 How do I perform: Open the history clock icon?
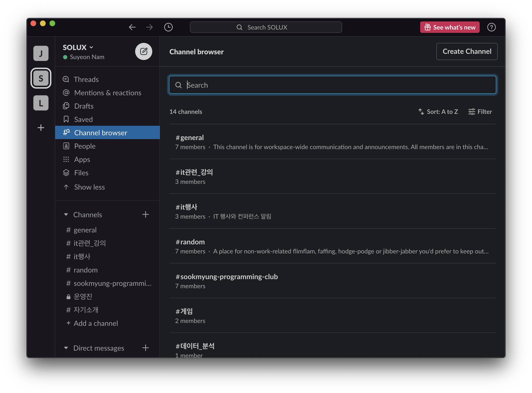tap(168, 27)
